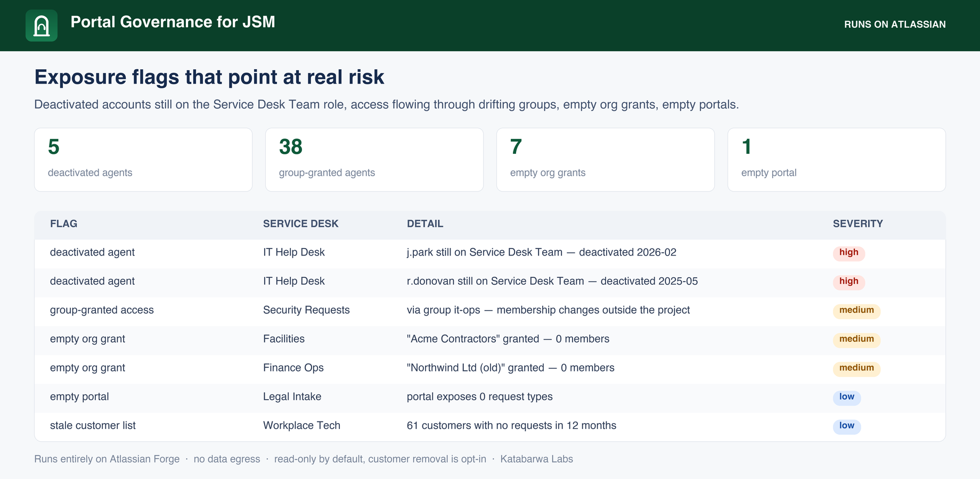Click the Facilities service desk cell

[x=284, y=339]
